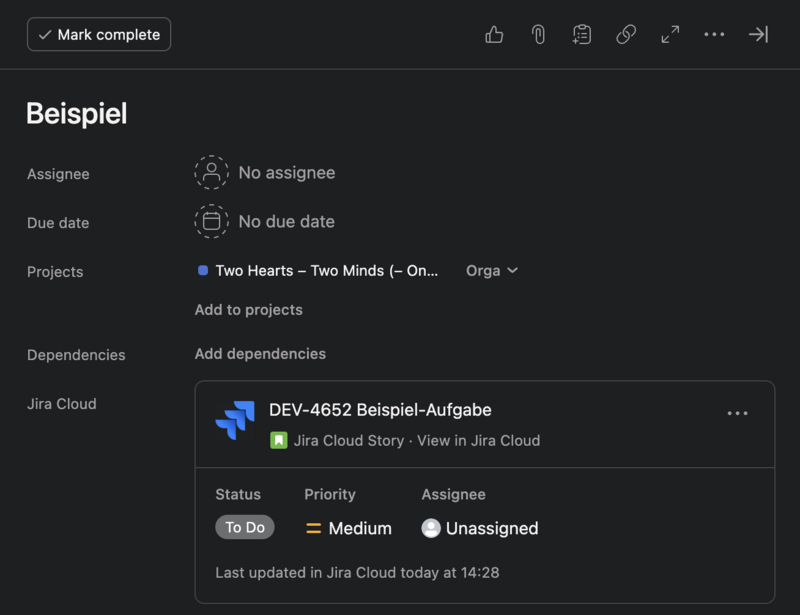Attach a file via paperclip icon
Screen dimensions: 800x615
538,35
